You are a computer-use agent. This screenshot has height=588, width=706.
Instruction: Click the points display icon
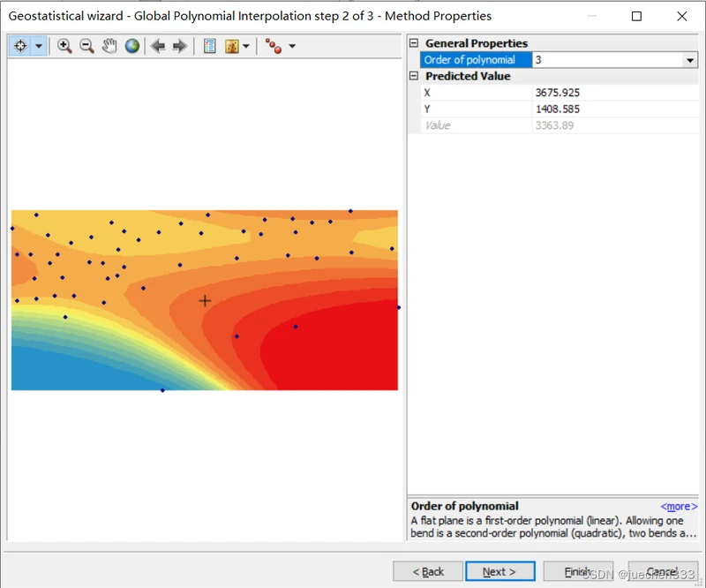pyautogui.click(x=274, y=46)
